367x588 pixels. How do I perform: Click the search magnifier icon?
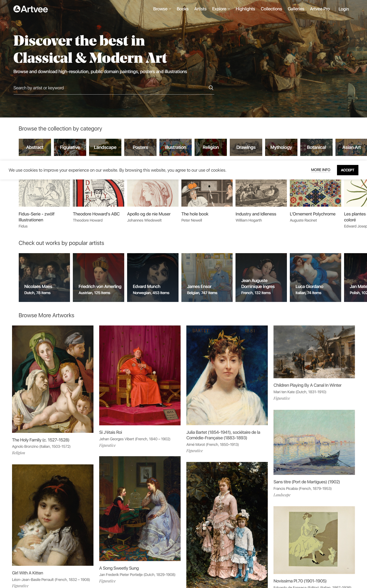tap(211, 88)
